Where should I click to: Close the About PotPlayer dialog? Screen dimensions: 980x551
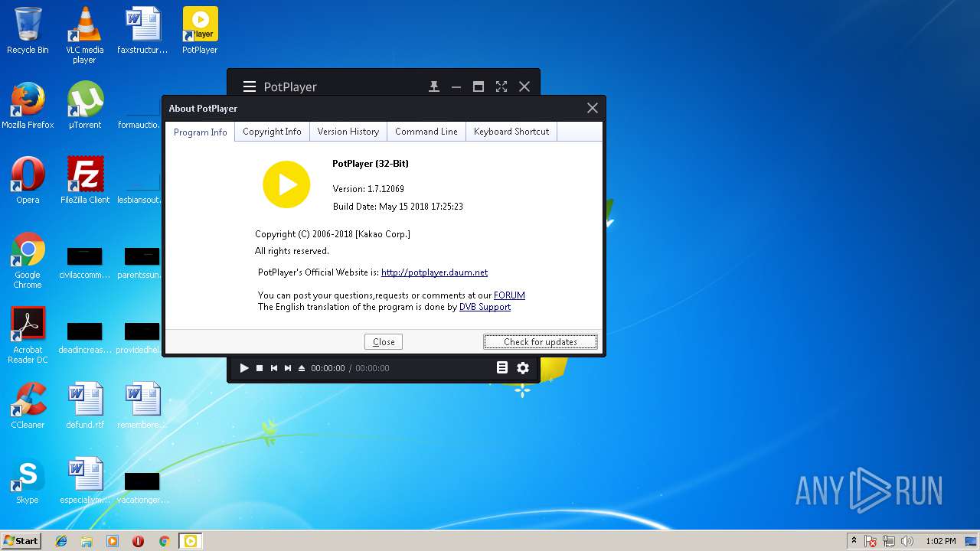(x=592, y=108)
